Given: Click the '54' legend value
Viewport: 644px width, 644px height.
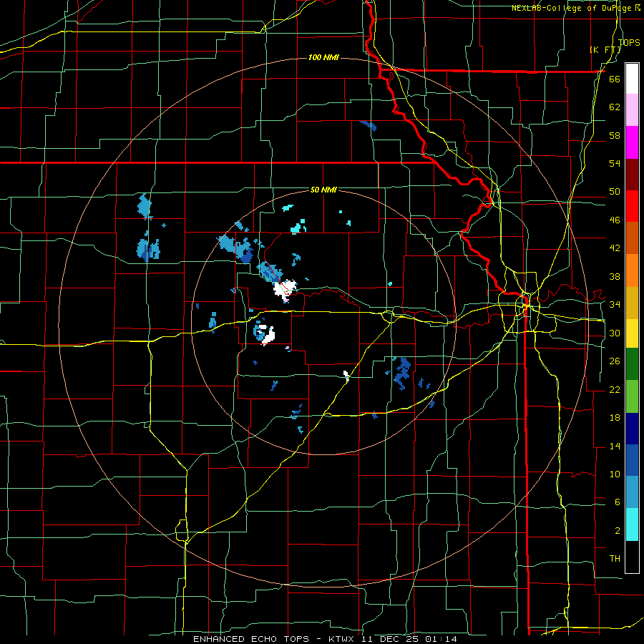Looking at the screenshot, I should click(615, 163).
